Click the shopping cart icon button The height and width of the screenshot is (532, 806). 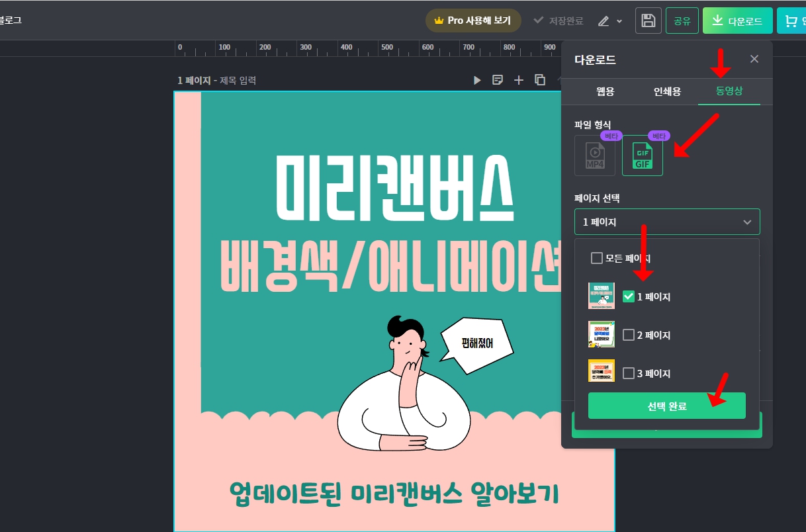[791, 21]
